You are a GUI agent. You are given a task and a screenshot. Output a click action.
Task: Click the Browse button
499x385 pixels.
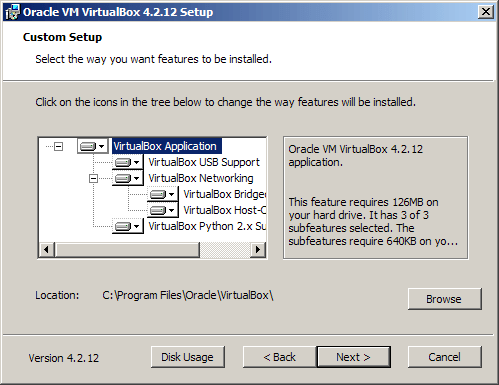tap(444, 299)
